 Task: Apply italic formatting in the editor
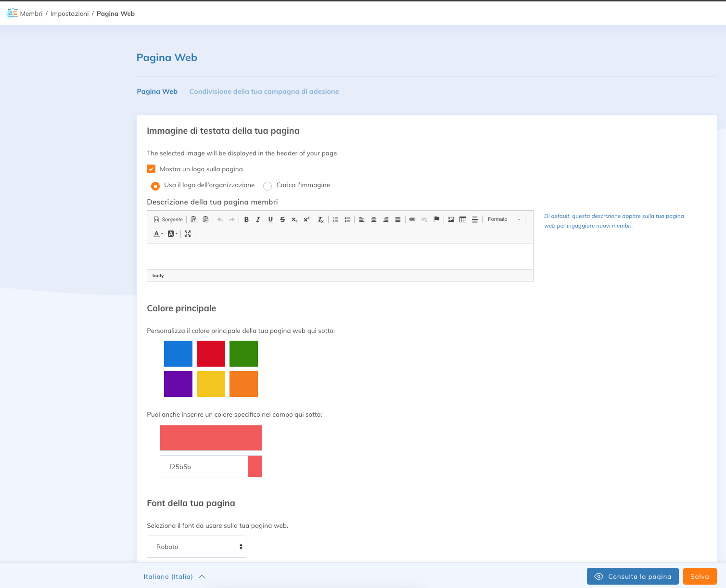[258, 219]
